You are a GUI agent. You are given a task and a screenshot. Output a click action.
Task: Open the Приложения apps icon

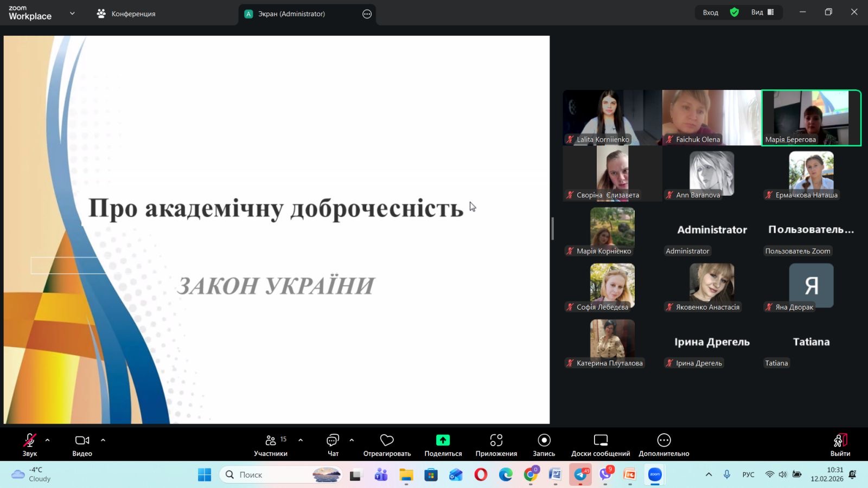click(496, 440)
